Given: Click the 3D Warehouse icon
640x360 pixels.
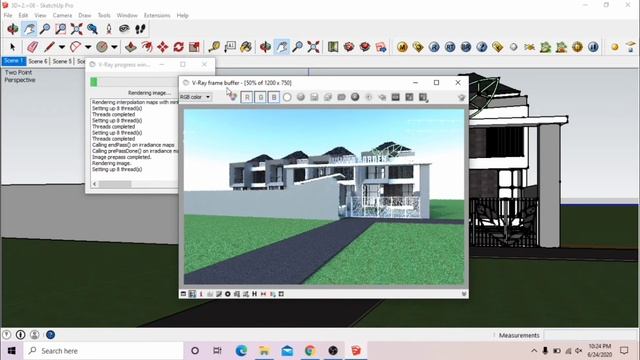Looking at the screenshot, I should click(349, 47).
